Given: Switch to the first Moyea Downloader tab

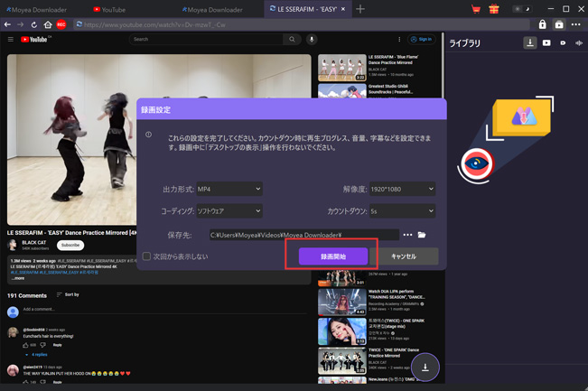Looking at the screenshot, I should (x=38, y=9).
